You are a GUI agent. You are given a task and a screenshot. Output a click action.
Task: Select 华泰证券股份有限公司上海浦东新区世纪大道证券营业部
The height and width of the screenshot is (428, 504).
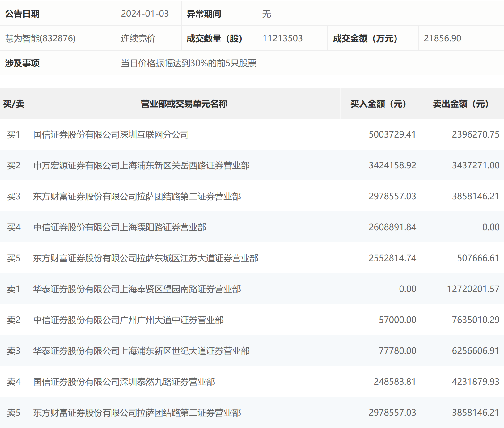point(141,351)
